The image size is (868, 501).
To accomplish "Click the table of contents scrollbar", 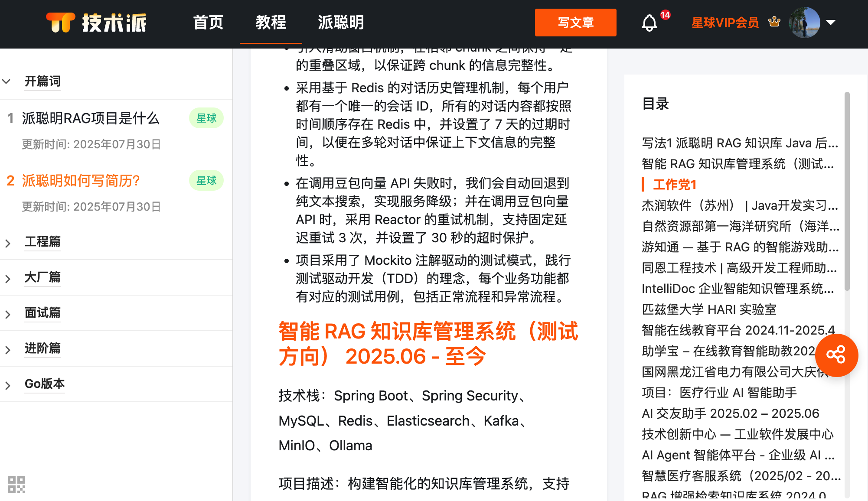I will pyautogui.click(x=847, y=191).
